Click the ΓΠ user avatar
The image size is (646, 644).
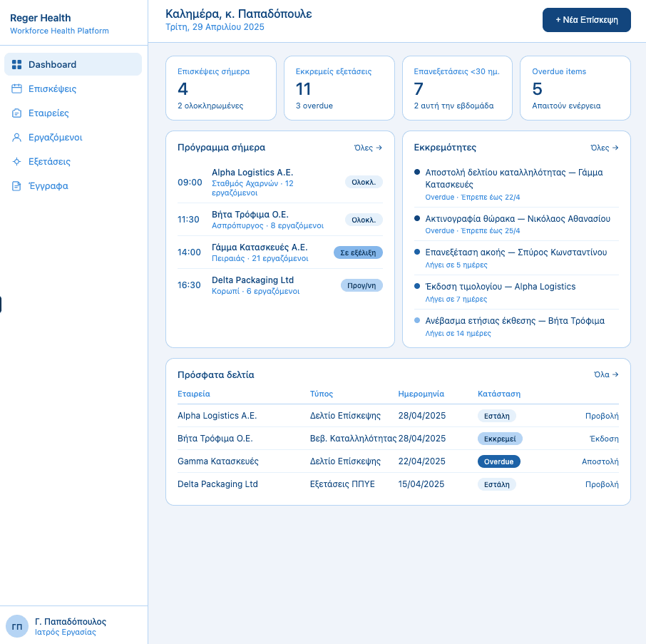(x=17, y=626)
